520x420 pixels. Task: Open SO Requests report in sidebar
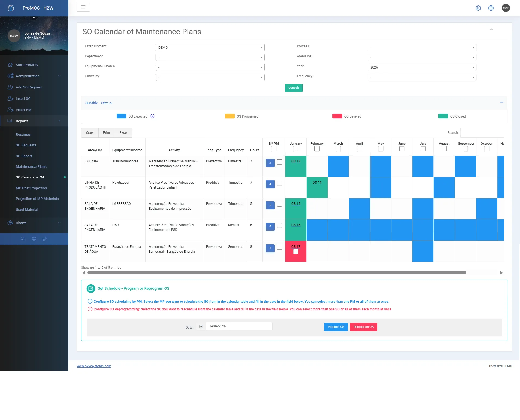pyautogui.click(x=26, y=145)
